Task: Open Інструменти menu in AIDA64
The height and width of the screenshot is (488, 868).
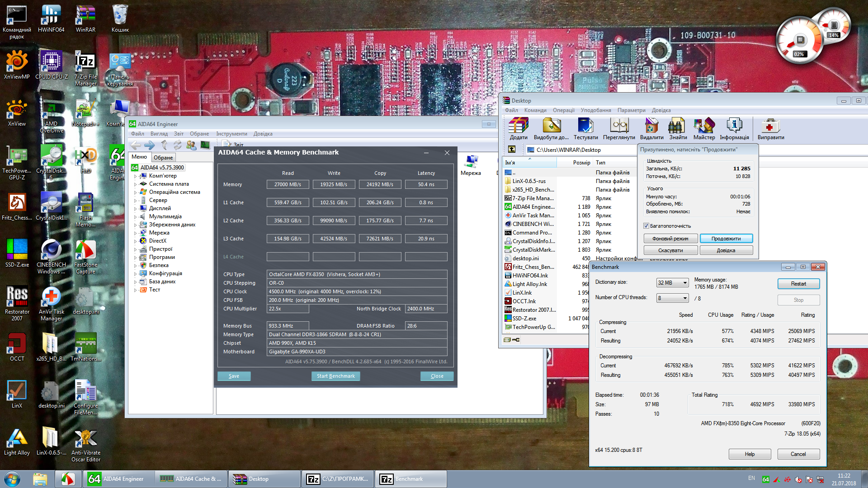Action: (231, 134)
